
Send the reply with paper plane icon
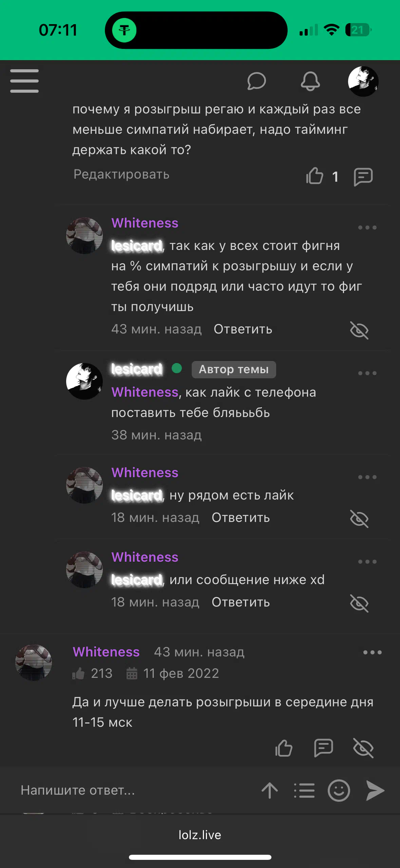(375, 791)
